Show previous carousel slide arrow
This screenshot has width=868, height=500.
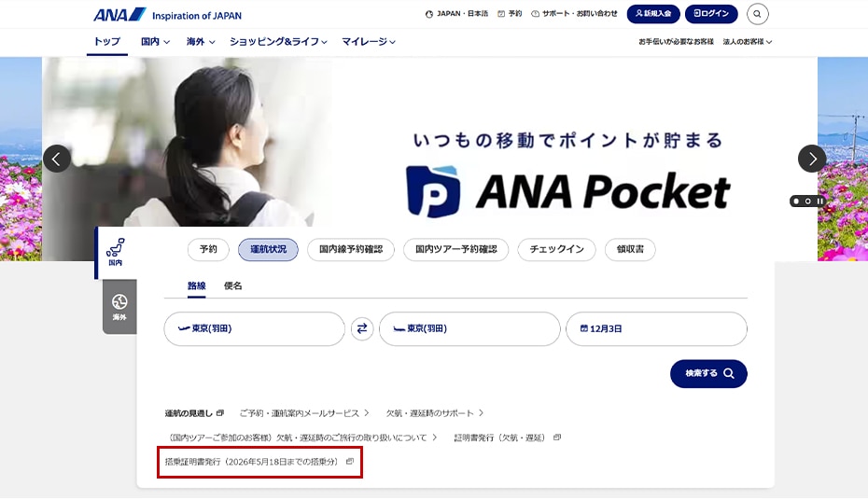(x=57, y=159)
